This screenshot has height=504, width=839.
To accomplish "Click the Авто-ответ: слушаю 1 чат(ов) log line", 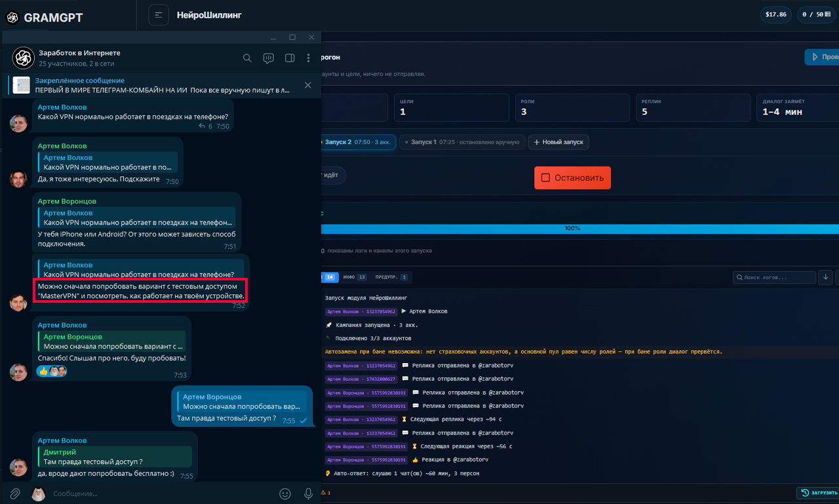I will point(402,473).
